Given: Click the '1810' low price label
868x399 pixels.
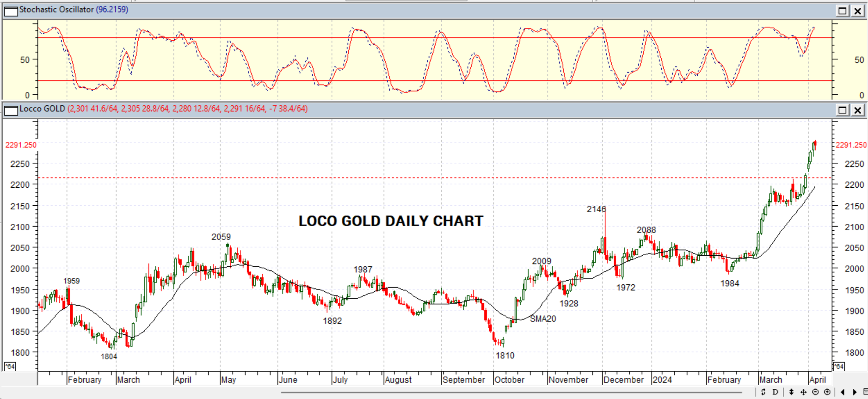Looking at the screenshot, I should (505, 356).
